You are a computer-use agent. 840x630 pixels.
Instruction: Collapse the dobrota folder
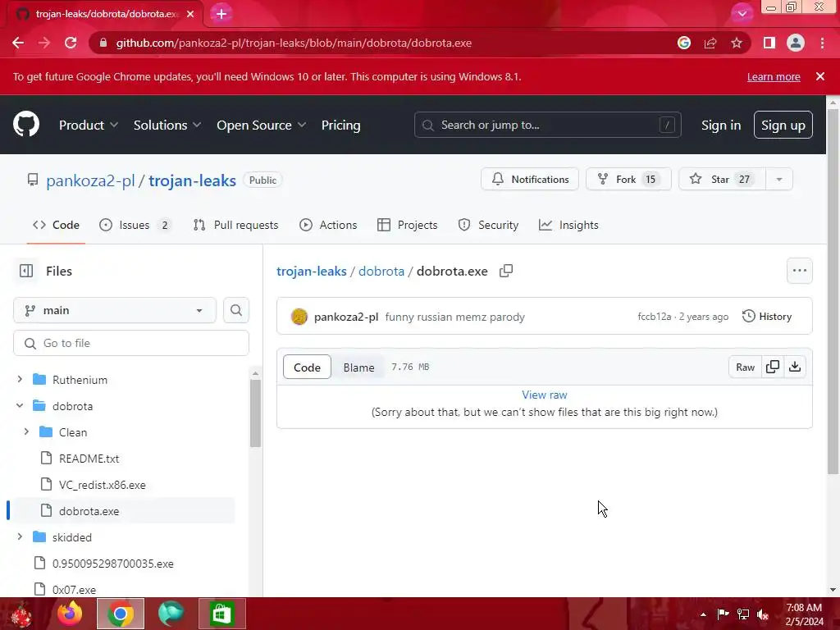[20, 405]
